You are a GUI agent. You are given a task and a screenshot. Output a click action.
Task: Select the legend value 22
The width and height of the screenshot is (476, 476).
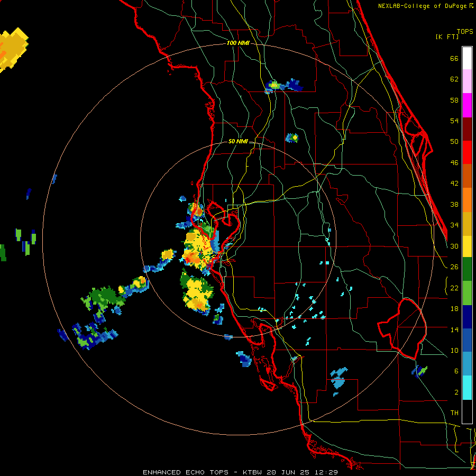click(454, 288)
